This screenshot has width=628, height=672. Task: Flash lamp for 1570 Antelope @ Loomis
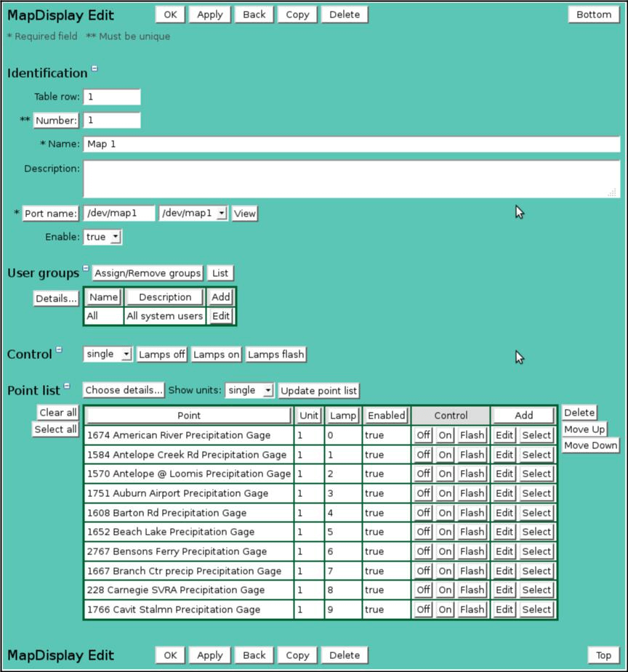pyautogui.click(x=472, y=474)
